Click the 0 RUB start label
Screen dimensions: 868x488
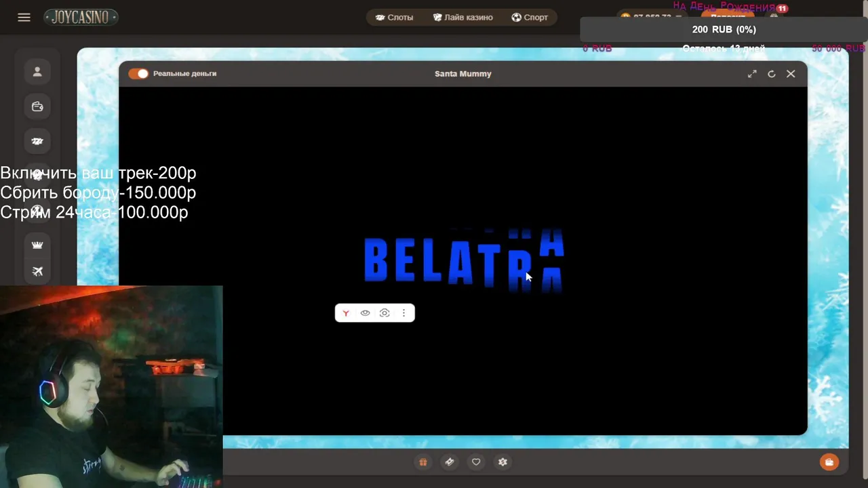pyautogui.click(x=597, y=48)
